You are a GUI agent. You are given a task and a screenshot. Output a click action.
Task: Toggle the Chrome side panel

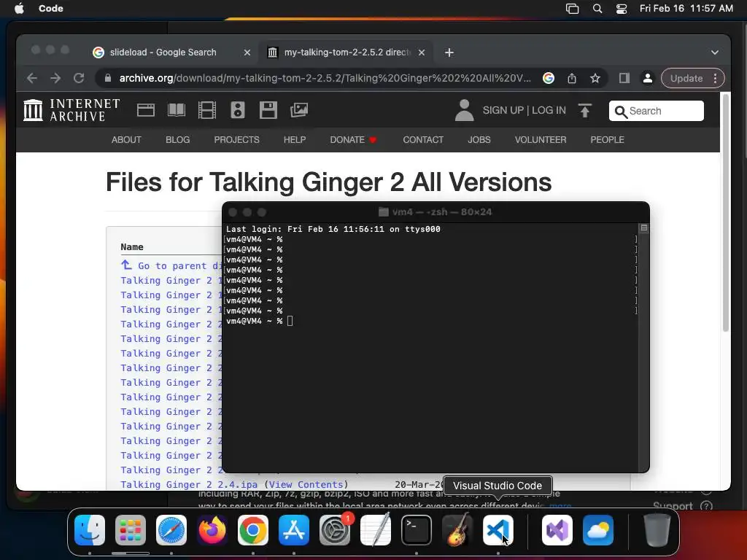pos(624,78)
